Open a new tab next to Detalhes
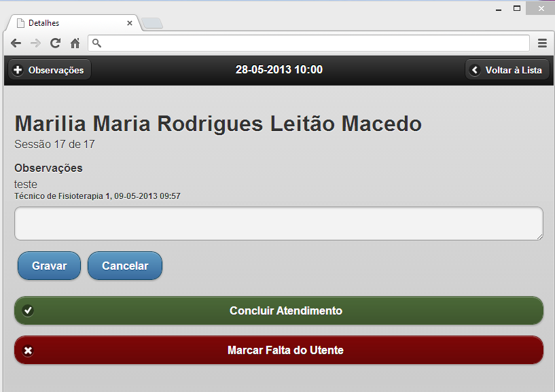This screenshot has height=392, width=555. coord(152,23)
